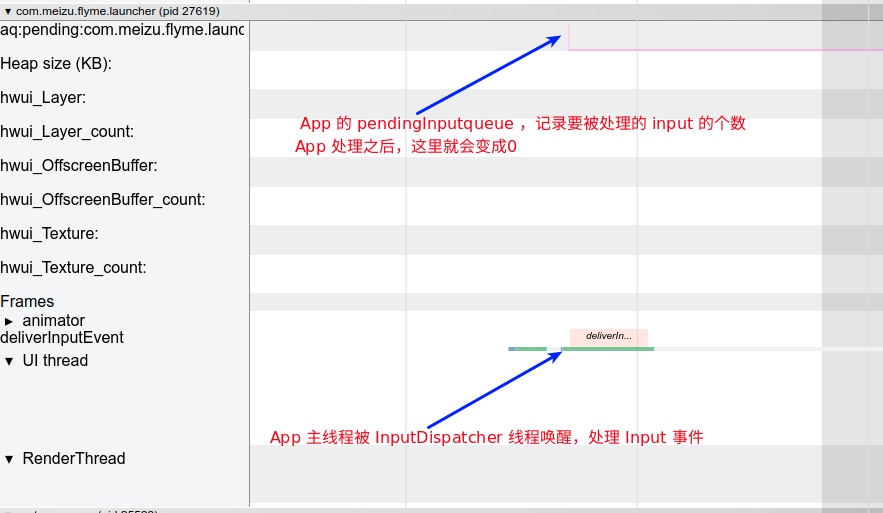Click the long green UI thread slice

[x=607, y=349]
